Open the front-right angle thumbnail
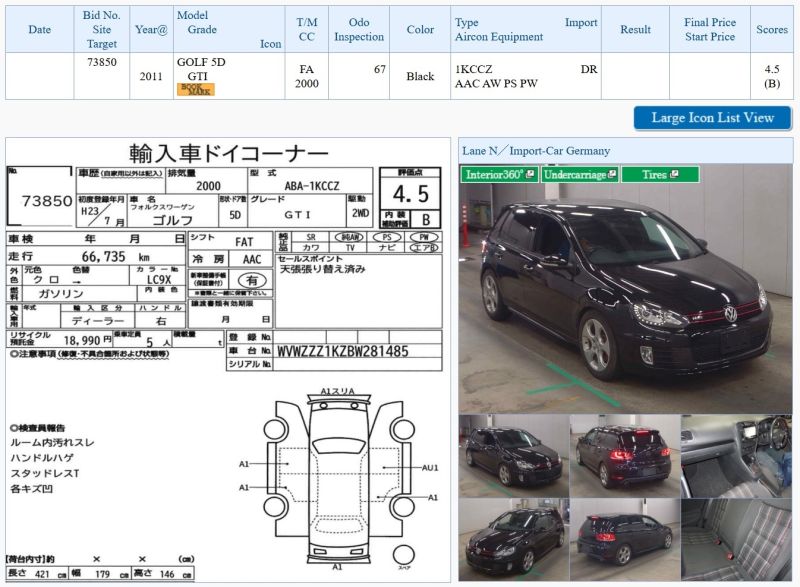 pos(513,540)
